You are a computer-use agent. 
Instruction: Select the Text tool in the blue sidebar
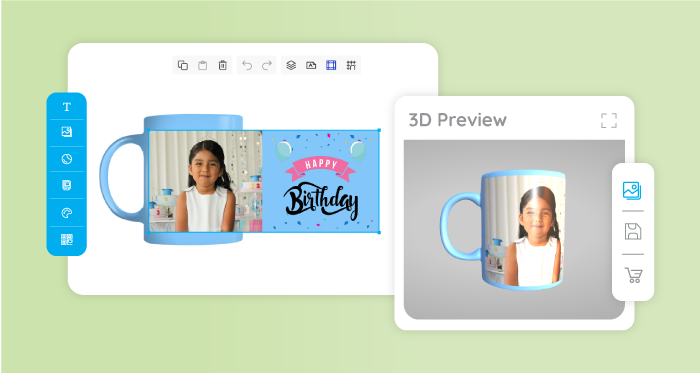click(x=67, y=107)
